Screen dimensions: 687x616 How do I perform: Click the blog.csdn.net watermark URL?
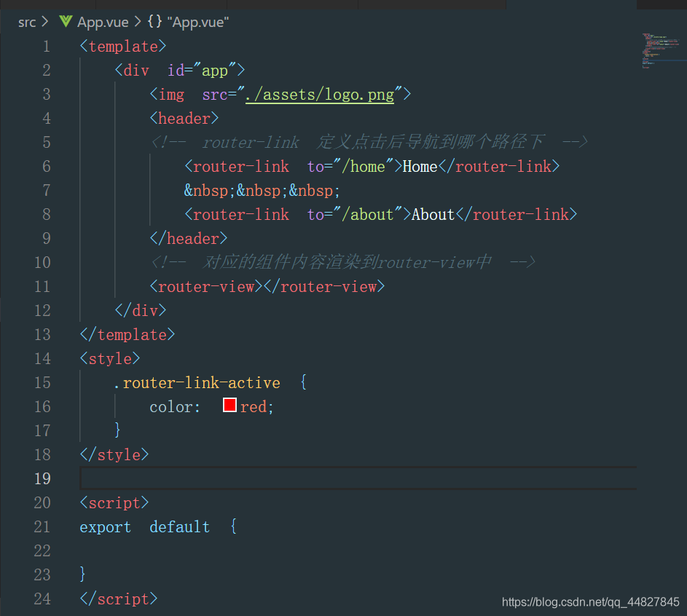point(591,602)
